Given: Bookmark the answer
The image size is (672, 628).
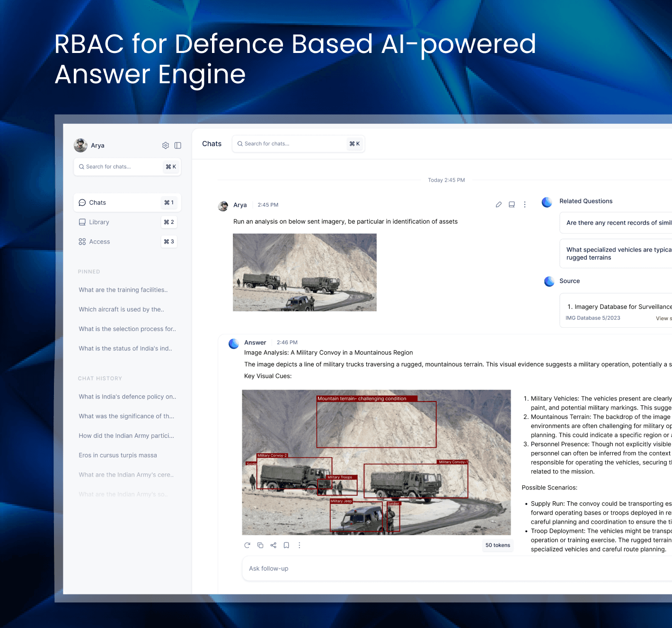Looking at the screenshot, I should tap(286, 545).
